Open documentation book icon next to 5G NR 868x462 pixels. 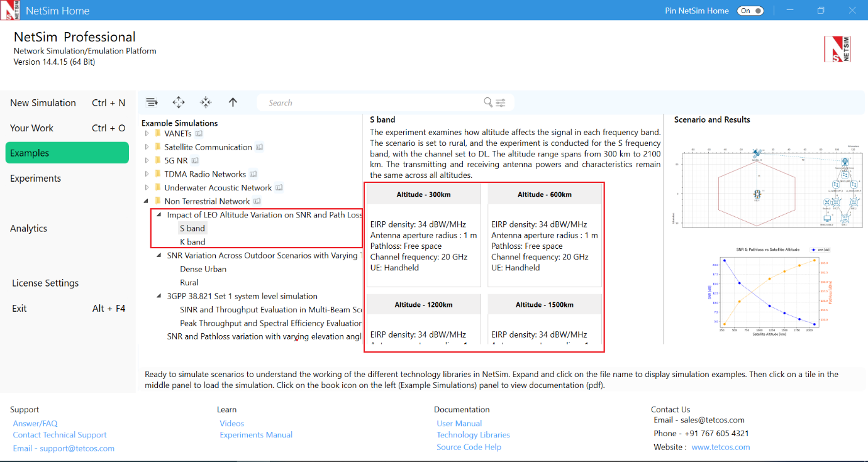[x=195, y=161]
